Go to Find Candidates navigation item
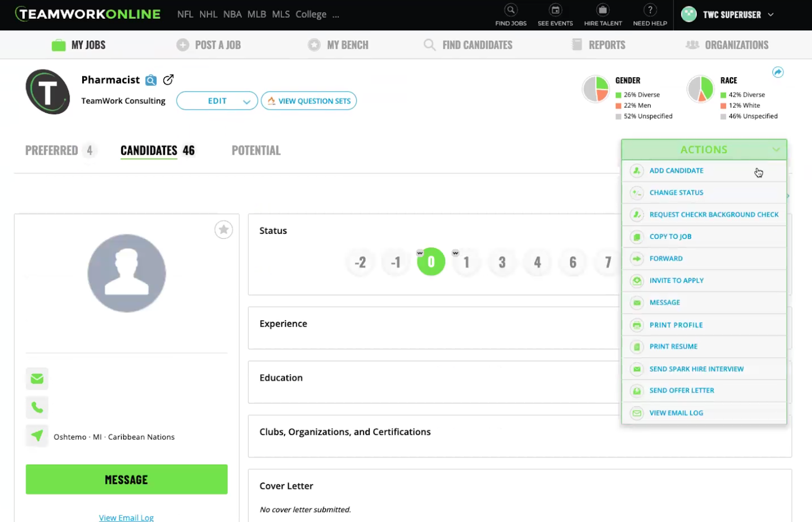 click(468, 45)
